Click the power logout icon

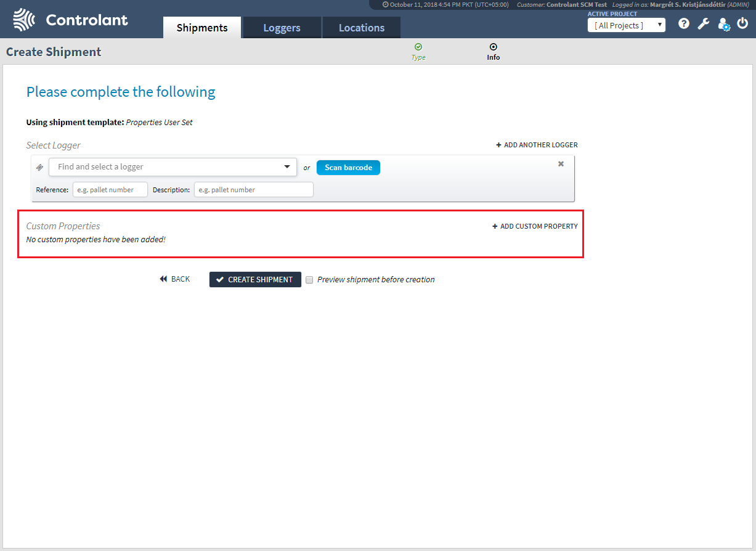click(x=742, y=24)
